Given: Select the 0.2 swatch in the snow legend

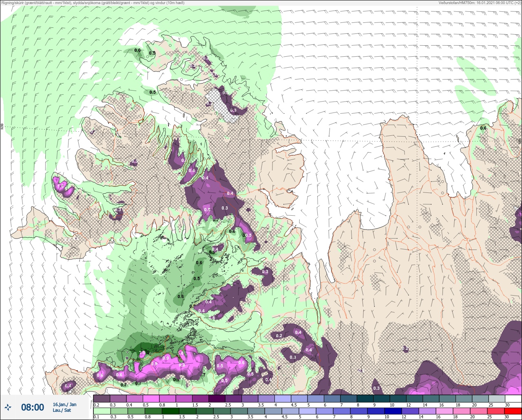Looking at the screenshot, I should [102, 398].
